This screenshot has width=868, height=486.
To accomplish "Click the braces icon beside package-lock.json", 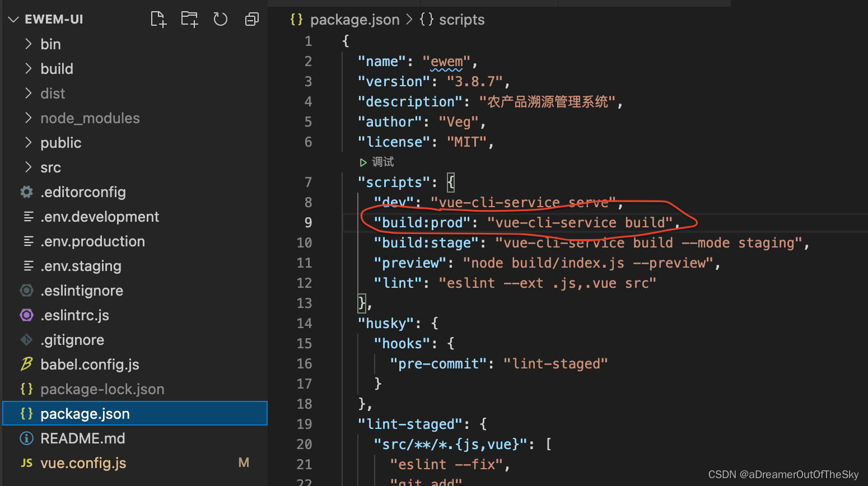I will (x=26, y=389).
